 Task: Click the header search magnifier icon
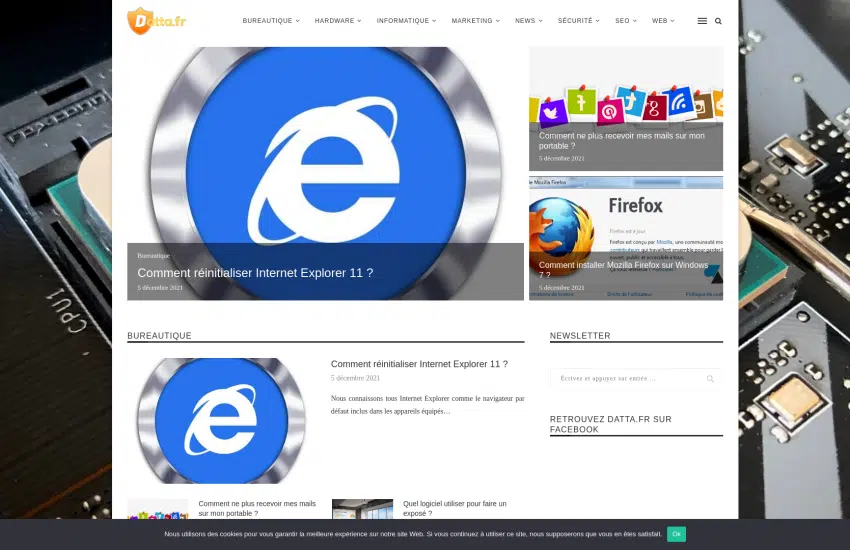tap(718, 21)
